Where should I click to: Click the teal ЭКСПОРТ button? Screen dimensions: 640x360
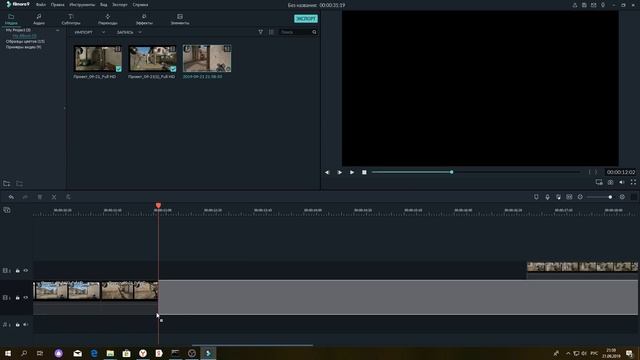[306, 19]
